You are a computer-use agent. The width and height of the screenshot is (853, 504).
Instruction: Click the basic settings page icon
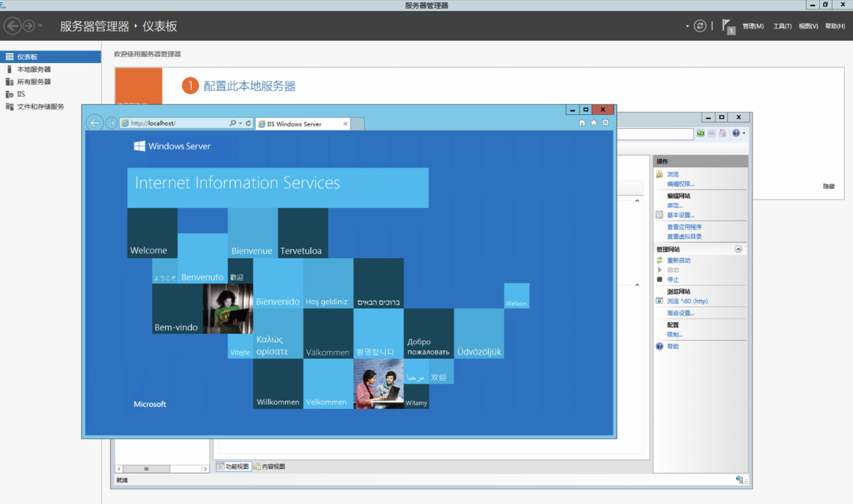click(659, 215)
